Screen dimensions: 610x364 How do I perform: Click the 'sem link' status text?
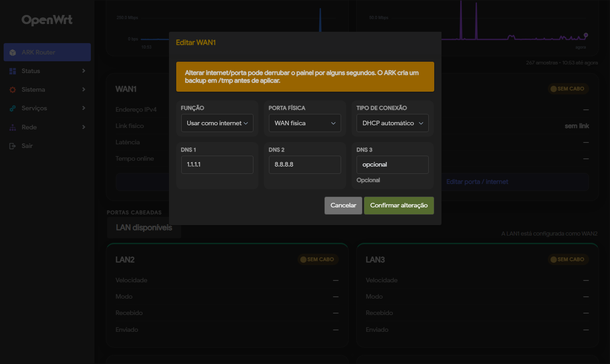[577, 126]
